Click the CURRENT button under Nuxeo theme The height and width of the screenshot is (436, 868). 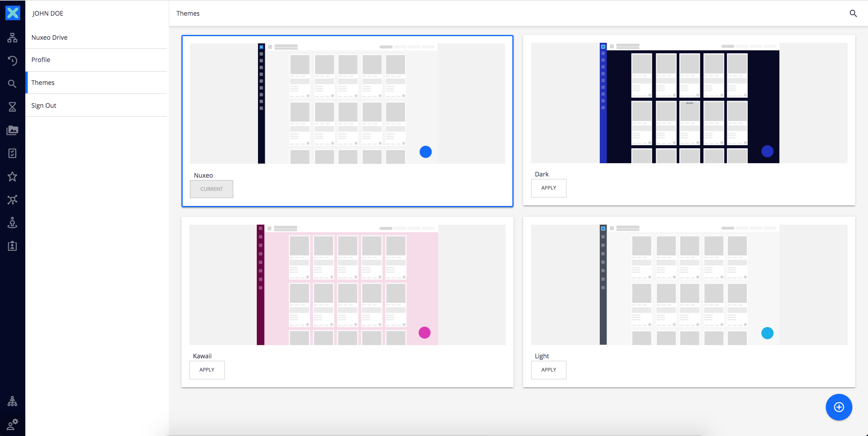pyautogui.click(x=211, y=189)
